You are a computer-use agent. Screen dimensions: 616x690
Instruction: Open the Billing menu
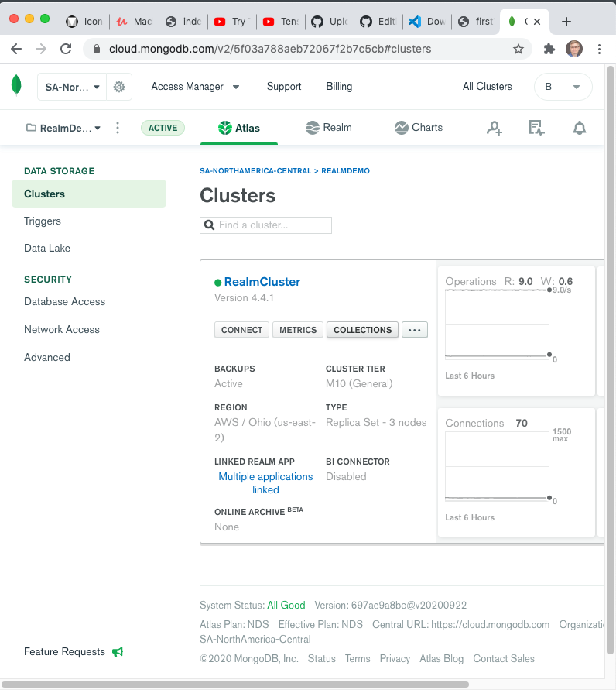point(339,87)
